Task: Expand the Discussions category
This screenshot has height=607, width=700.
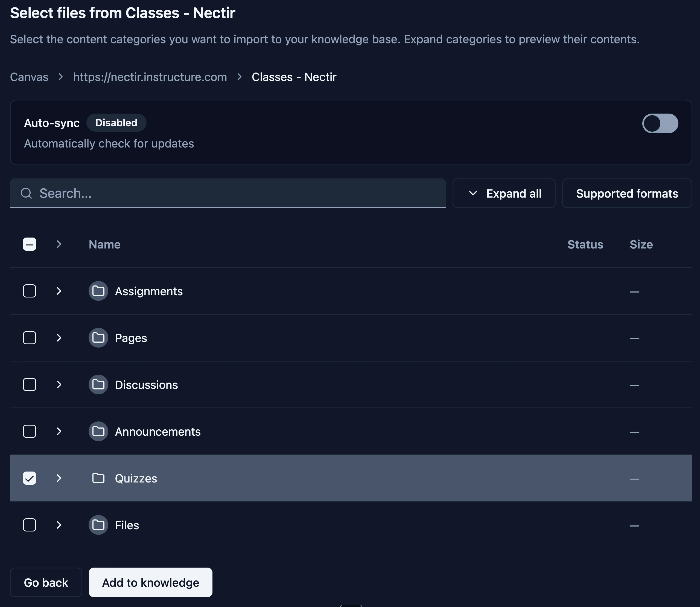Action: (x=60, y=385)
